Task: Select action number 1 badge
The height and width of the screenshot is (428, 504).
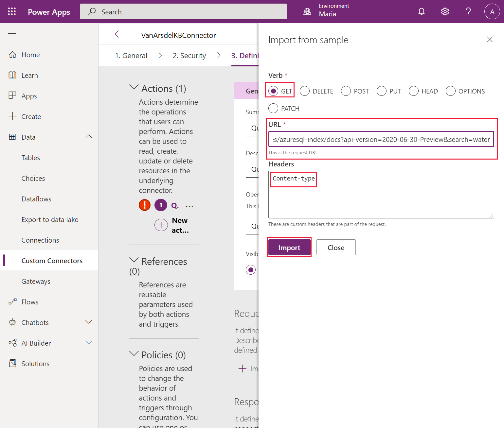Action: click(161, 205)
